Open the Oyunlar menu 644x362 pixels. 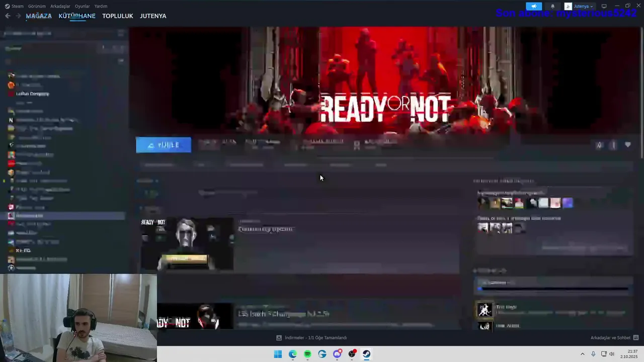point(82,6)
